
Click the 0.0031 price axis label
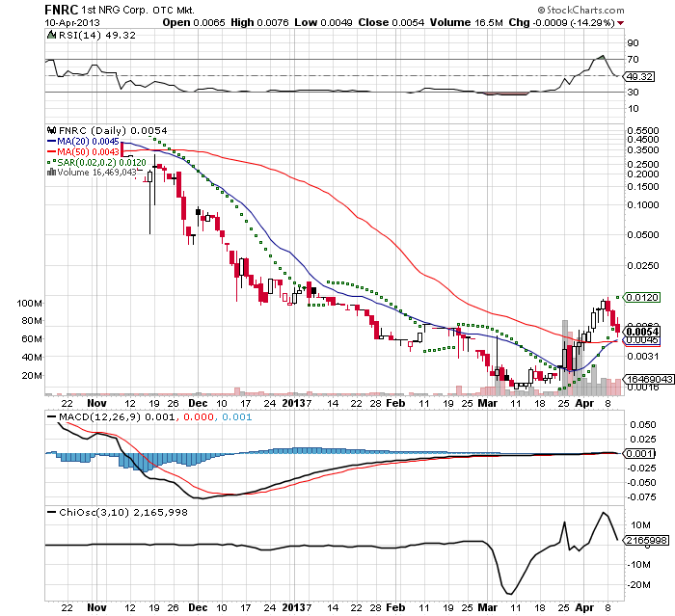(643, 356)
